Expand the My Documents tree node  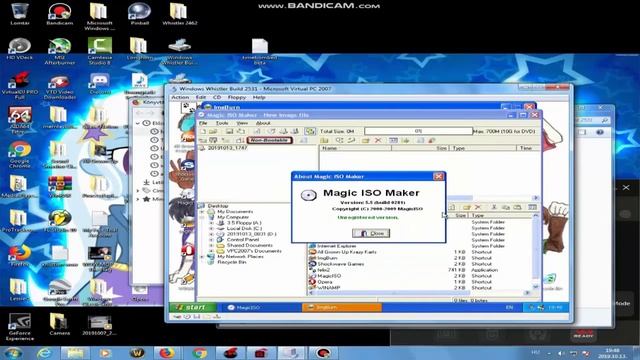pyautogui.click(x=202, y=212)
